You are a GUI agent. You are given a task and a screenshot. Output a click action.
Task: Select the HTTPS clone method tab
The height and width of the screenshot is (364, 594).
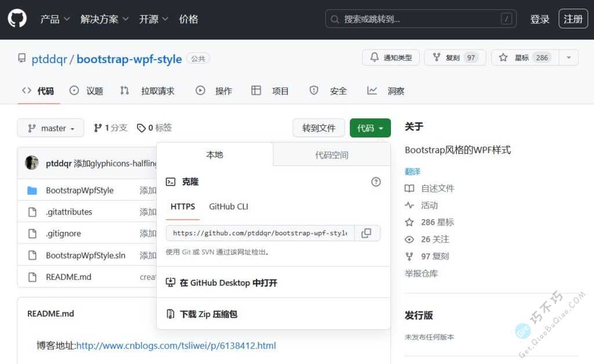pyautogui.click(x=183, y=206)
